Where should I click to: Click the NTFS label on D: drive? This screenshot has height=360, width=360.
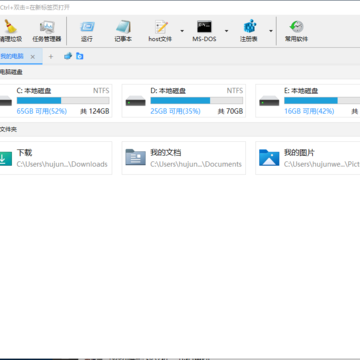coord(235,91)
